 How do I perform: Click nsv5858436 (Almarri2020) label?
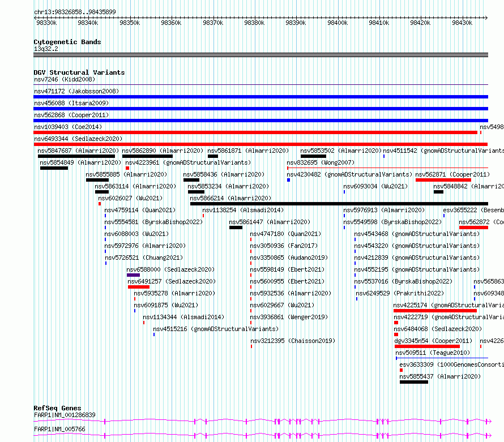[x=224, y=174]
